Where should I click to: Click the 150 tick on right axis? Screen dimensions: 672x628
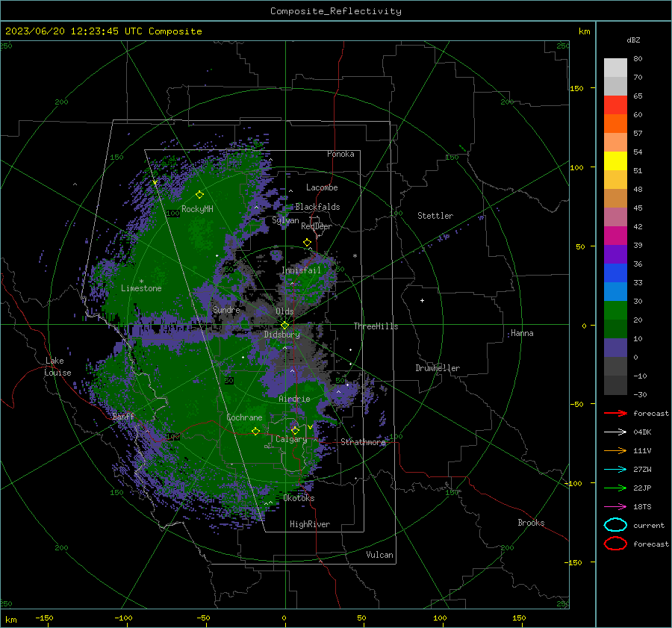coord(576,88)
